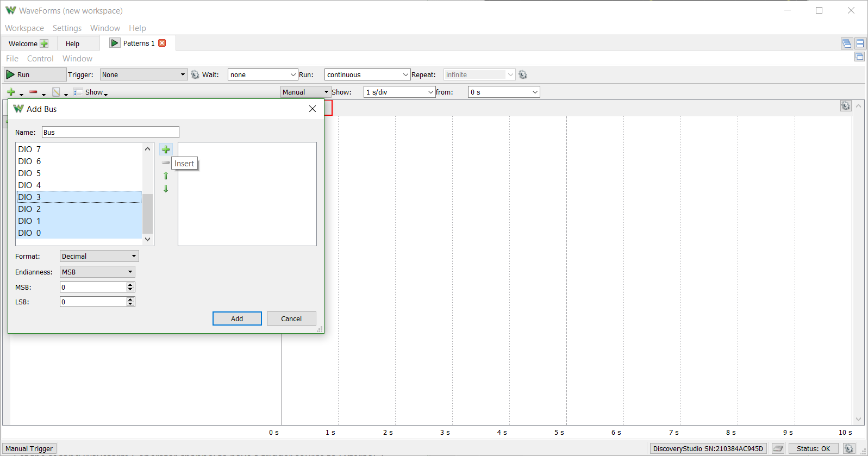Click the MSB spinner field
Viewport: 868px width, 456px height.
tap(97, 287)
